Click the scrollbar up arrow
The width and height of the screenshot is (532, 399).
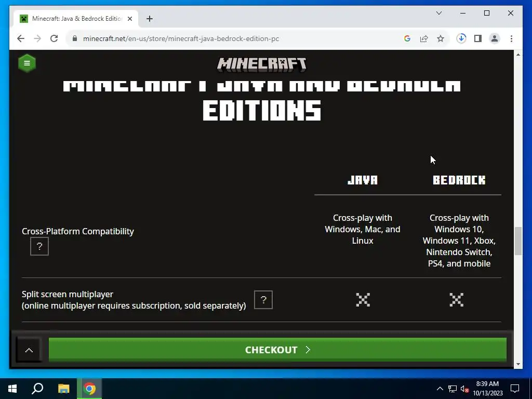coord(518,54)
